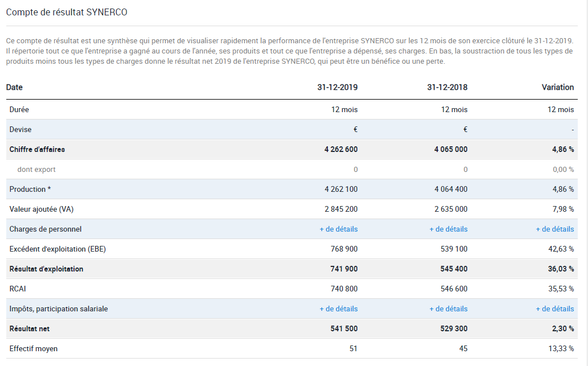
Task: Select the EBE value '539 100'
Action: coord(454,249)
